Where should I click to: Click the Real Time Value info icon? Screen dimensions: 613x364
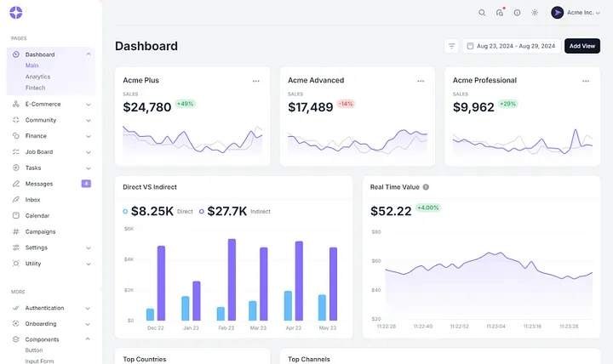point(427,187)
